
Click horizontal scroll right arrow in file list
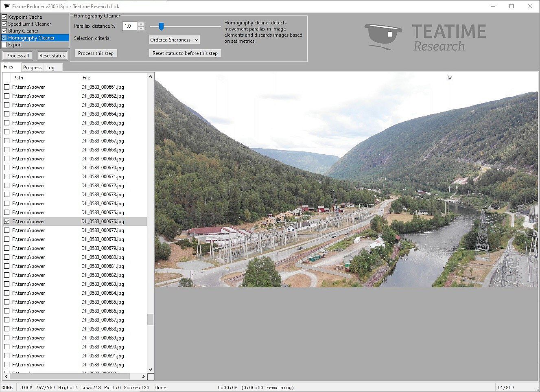click(143, 377)
